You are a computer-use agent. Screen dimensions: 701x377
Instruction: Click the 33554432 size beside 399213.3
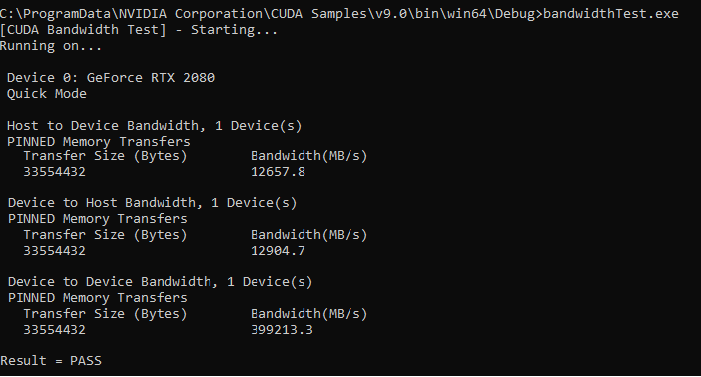tap(55, 330)
